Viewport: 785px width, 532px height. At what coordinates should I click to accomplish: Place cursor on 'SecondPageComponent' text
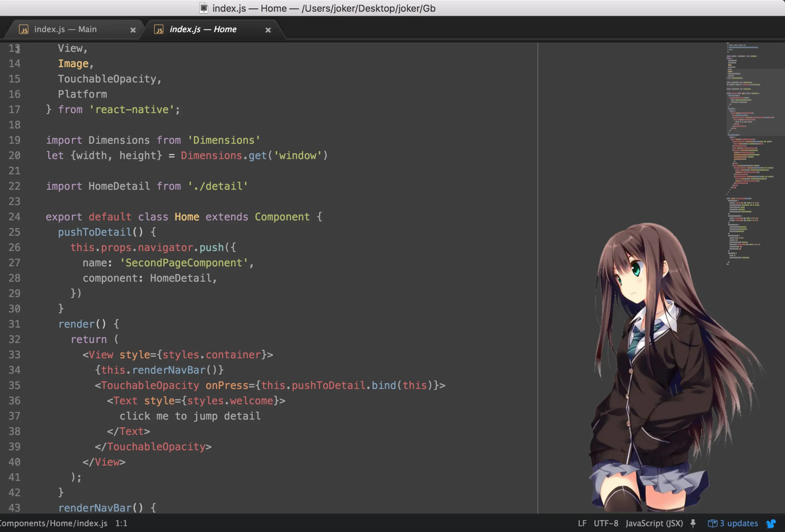(184, 262)
